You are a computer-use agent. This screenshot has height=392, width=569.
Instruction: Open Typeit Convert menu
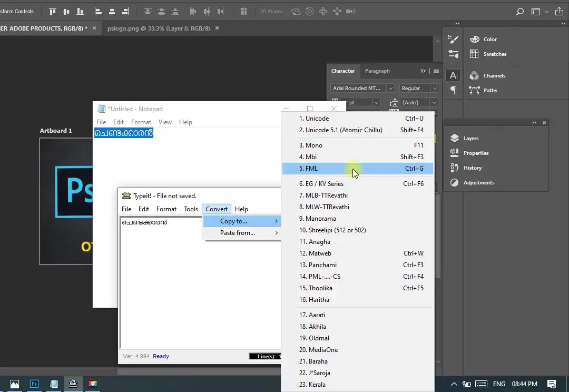(217, 209)
